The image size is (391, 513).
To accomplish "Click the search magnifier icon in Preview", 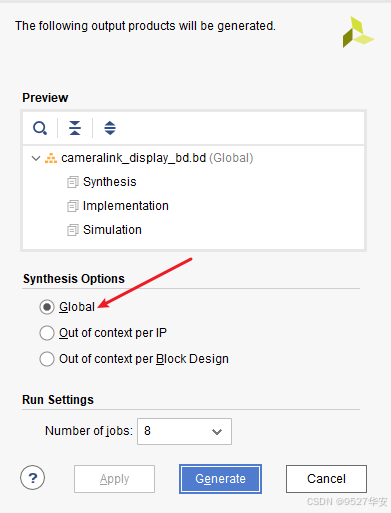I will [40, 128].
